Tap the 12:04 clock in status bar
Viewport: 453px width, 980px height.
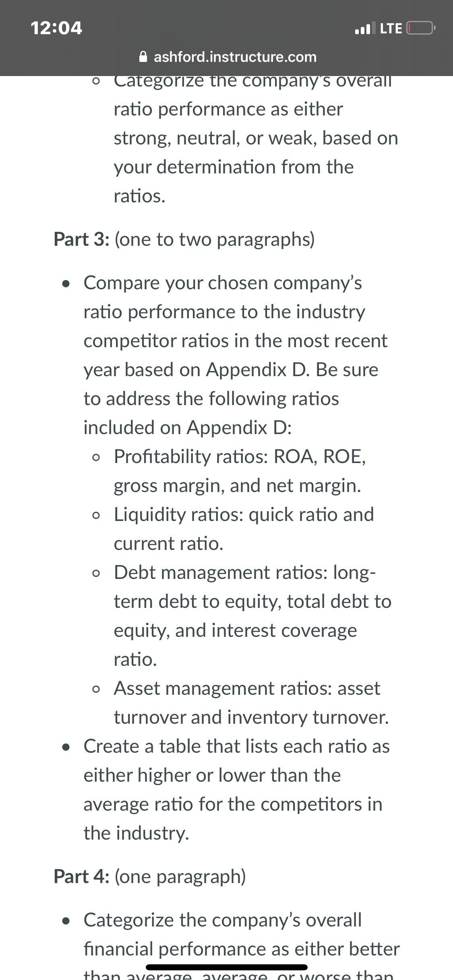point(56,28)
